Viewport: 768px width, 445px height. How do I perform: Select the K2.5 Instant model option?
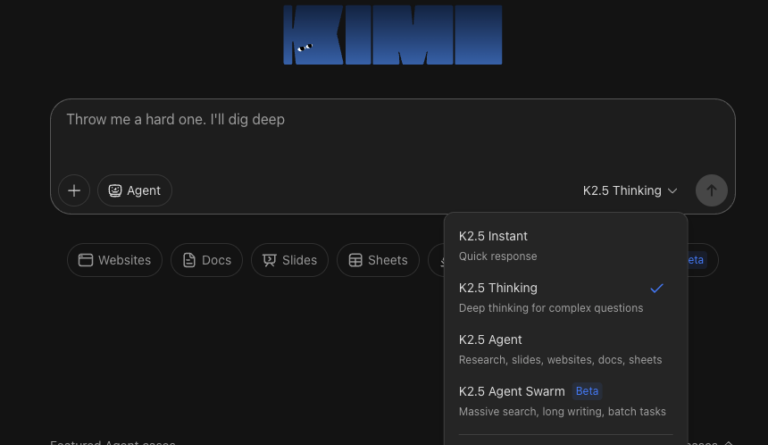[566, 246]
